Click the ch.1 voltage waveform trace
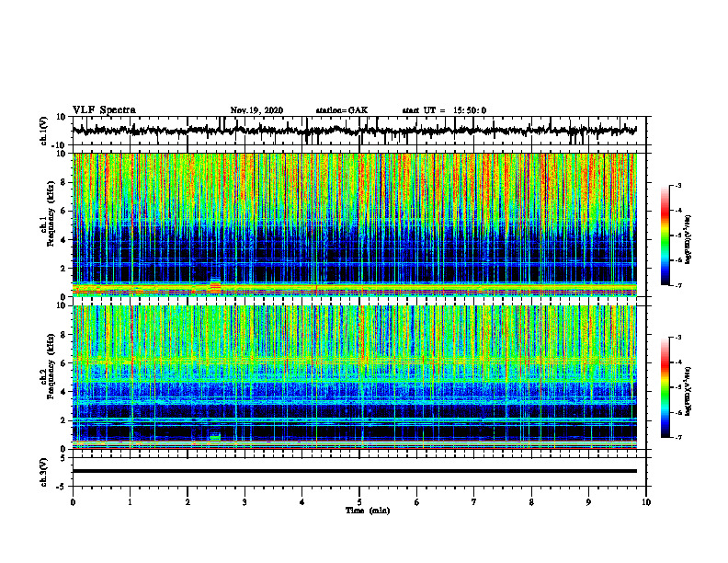Image resolution: width=728 pixels, height=563 pixels. tap(354, 131)
